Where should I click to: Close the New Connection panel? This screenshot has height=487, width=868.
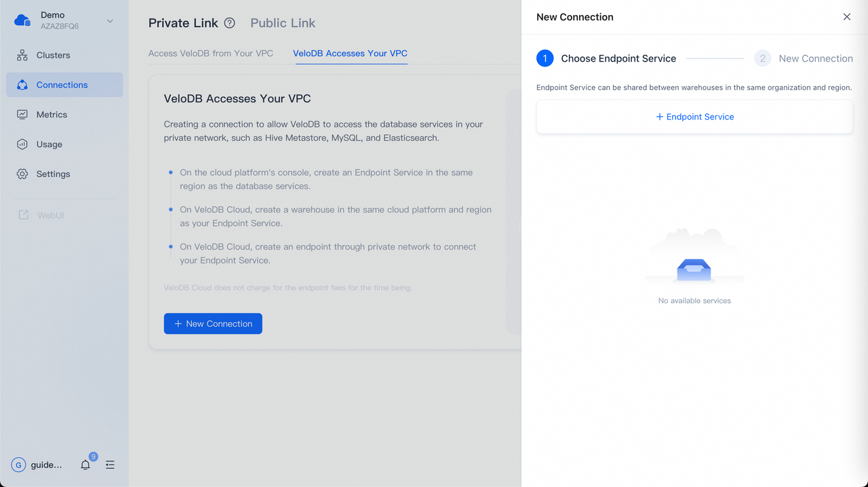click(847, 17)
